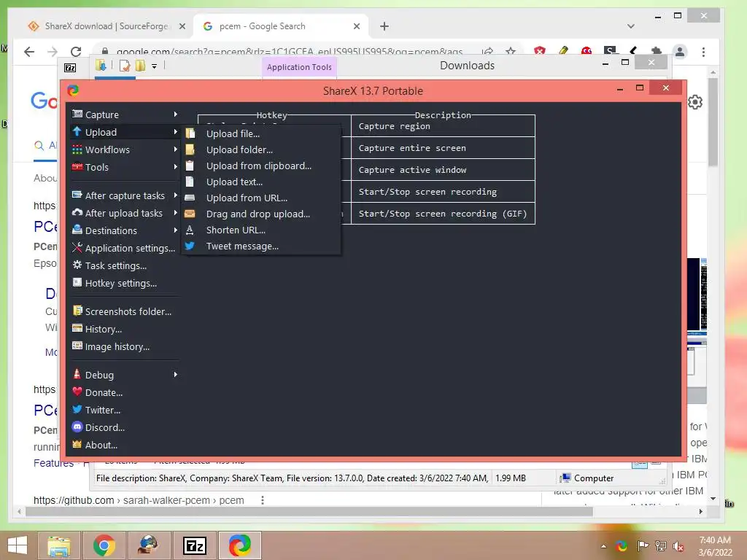
Task: Expand the Destinations submenu arrow
Action: click(175, 230)
